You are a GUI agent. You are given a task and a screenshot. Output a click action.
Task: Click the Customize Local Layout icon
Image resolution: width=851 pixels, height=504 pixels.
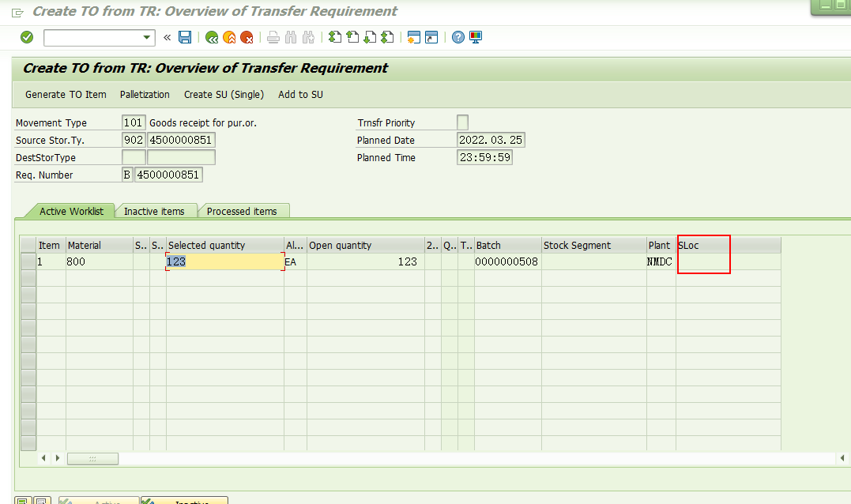coord(474,37)
